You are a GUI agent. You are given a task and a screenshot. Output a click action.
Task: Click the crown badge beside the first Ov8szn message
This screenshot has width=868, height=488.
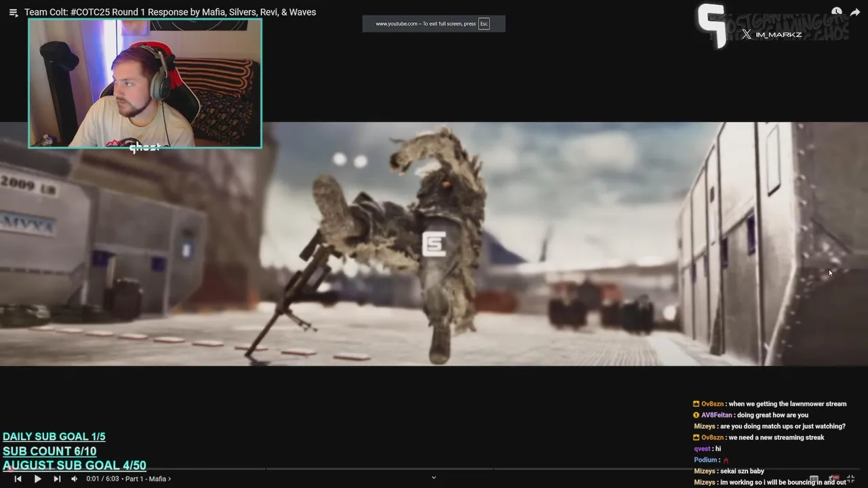click(x=696, y=404)
